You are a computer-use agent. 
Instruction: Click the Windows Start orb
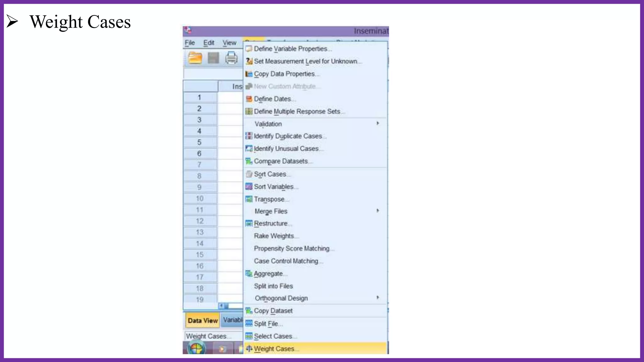196,348
